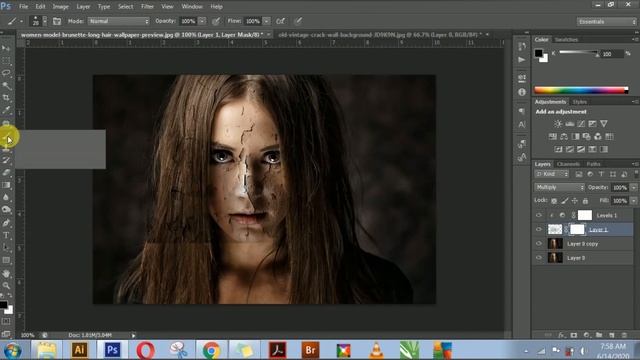Add a Curves adjustment layer

click(x=581, y=124)
